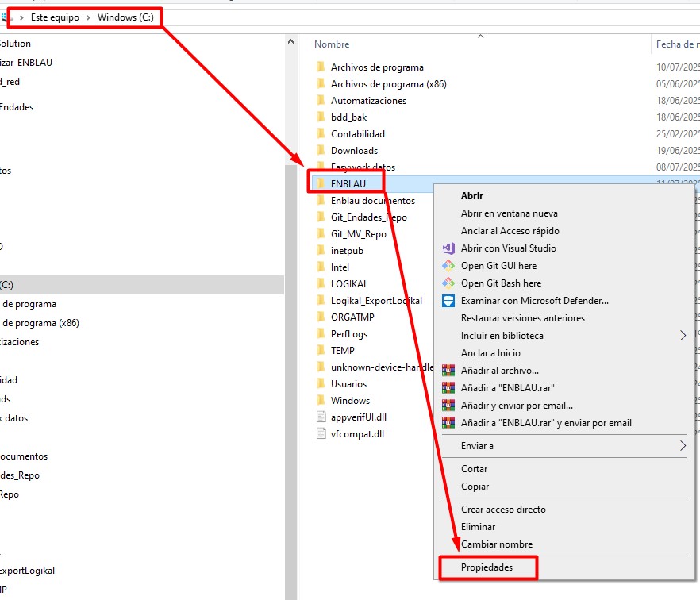
Task: Select Archivos de programa (x86) folder name
Action: (x=388, y=84)
